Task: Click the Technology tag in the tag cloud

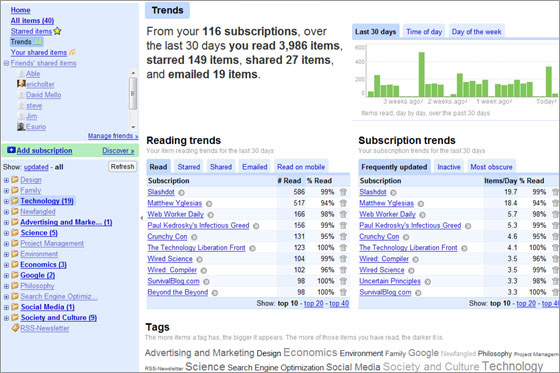Action: pos(512,366)
